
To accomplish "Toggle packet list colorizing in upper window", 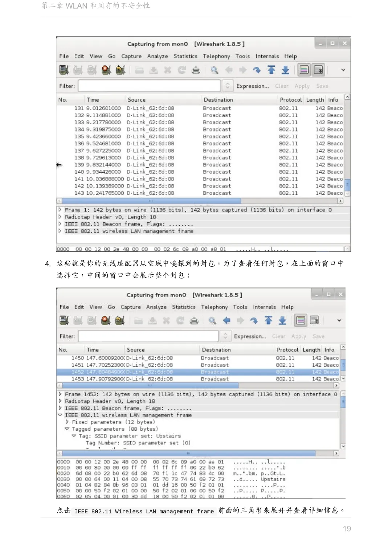I will tap(304, 70).
